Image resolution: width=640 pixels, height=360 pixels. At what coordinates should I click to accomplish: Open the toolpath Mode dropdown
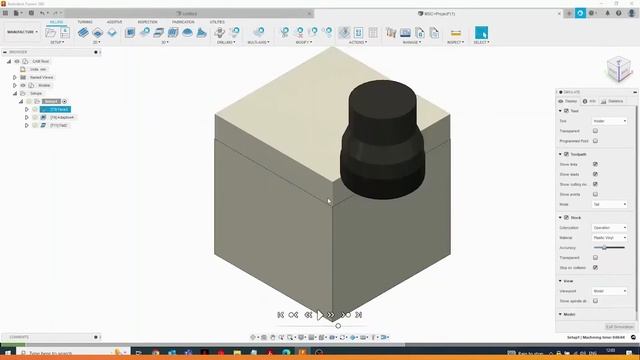click(609, 204)
